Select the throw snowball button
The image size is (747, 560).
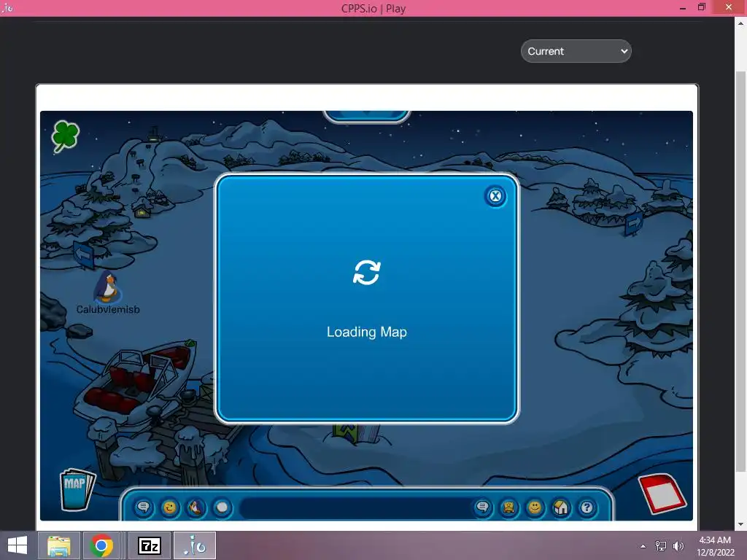(x=222, y=507)
